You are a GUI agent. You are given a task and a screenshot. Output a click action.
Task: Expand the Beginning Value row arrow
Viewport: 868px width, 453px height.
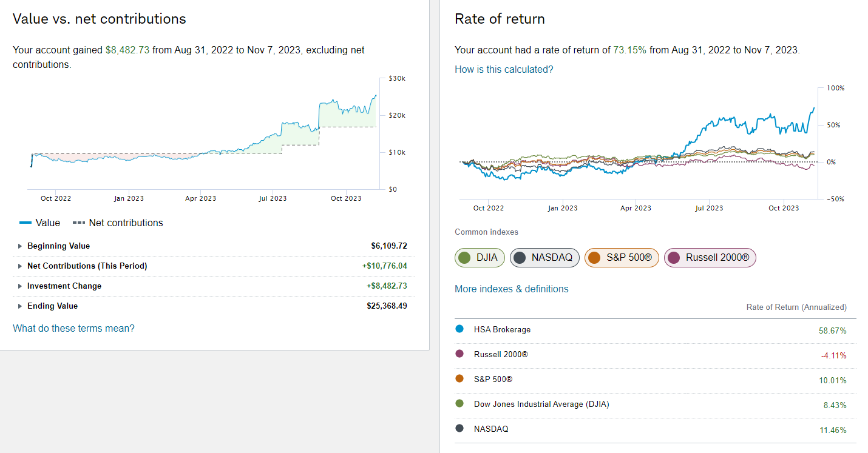[21, 246]
